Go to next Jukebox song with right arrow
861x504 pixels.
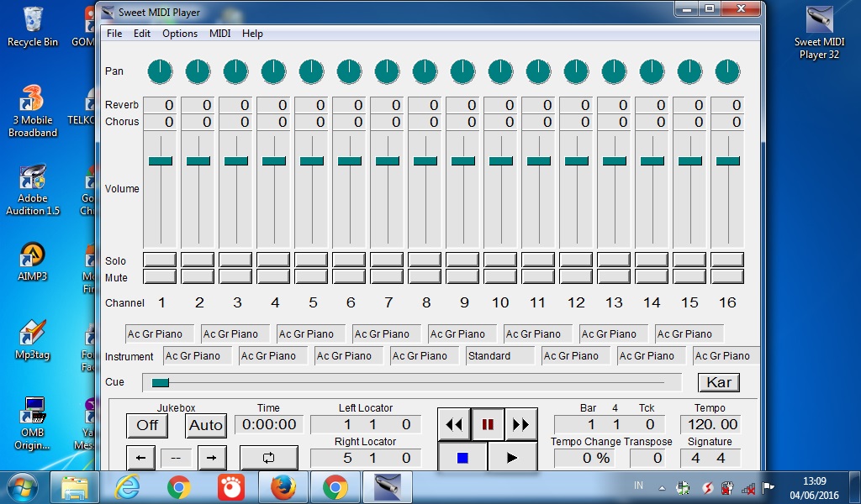click(x=212, y=458)
